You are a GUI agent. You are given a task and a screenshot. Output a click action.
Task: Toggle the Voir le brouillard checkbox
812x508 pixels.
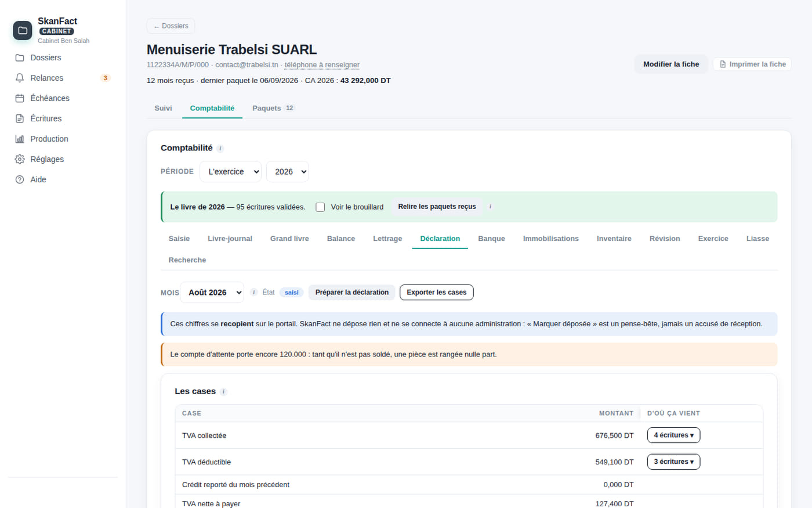[320, 207]
